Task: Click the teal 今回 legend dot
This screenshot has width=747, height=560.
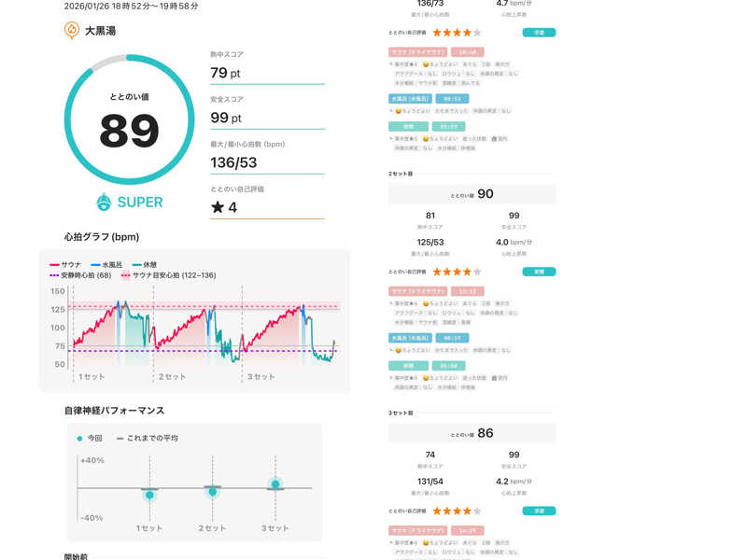Action: (x=79, y=438)
